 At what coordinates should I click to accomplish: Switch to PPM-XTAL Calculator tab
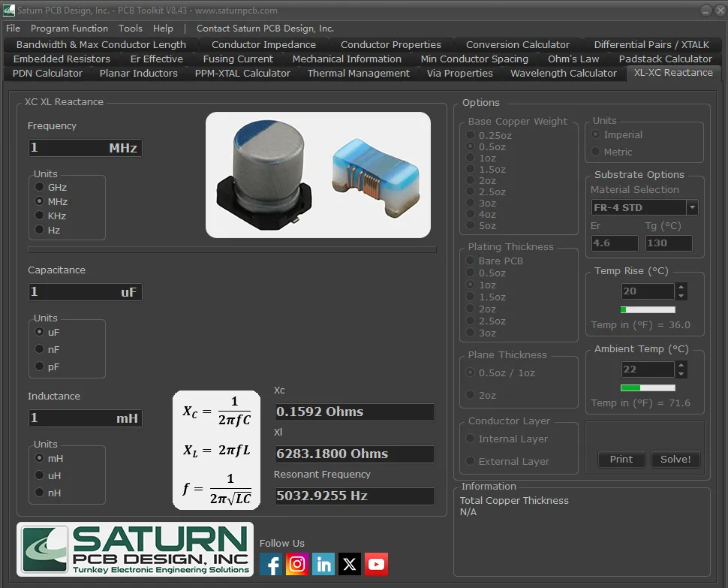(242, 73)
